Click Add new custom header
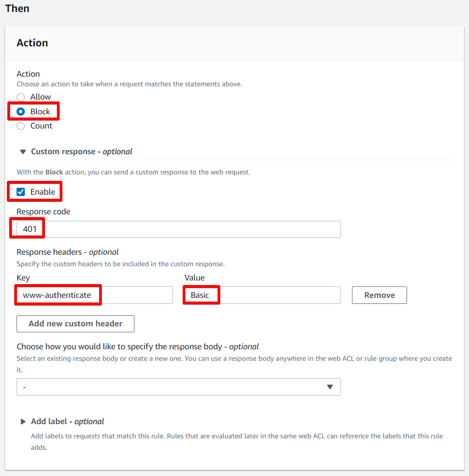This screenshot has width=469, height=476. coord(75,324)
